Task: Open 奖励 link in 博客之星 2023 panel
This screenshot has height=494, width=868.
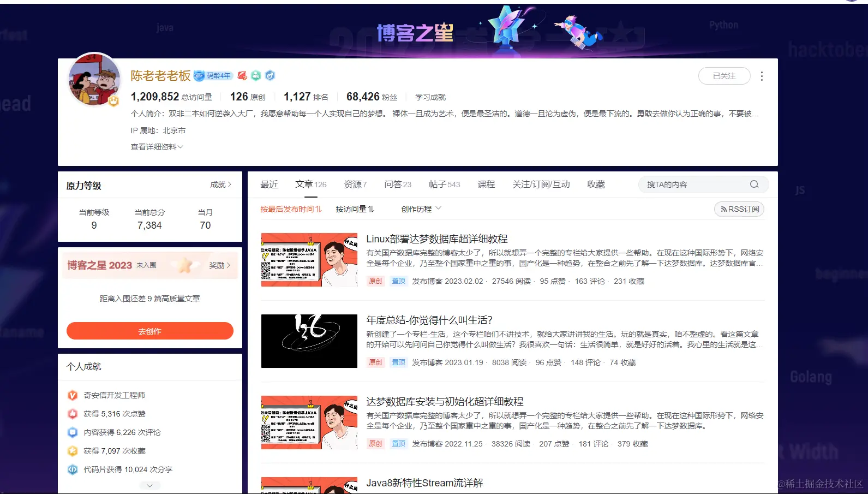Action: pos(220,265)
